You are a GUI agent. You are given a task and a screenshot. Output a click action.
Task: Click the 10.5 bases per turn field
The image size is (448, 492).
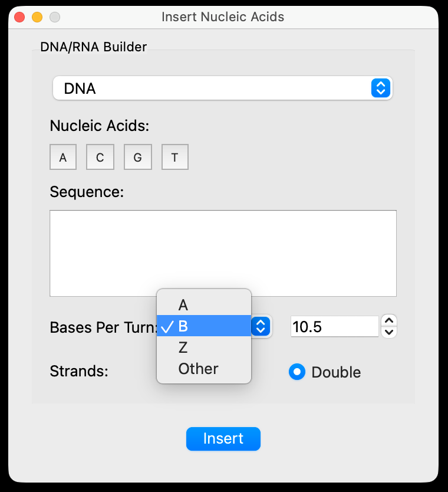[334, 326]
